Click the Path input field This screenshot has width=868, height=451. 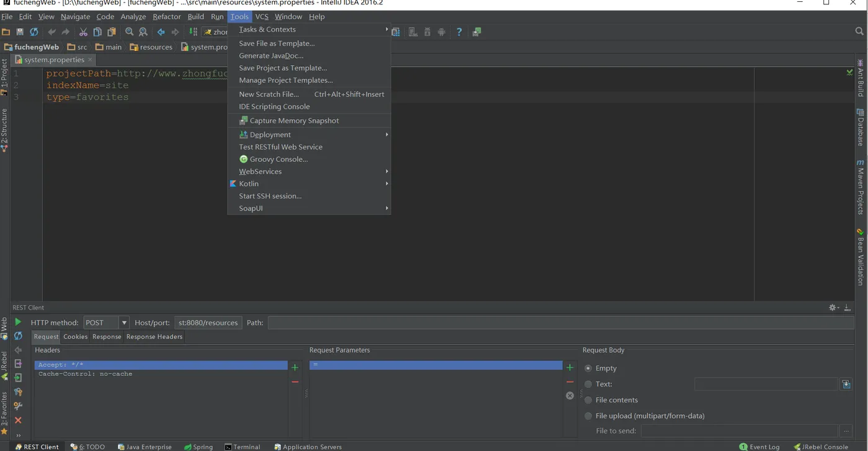tap(560, 323)
